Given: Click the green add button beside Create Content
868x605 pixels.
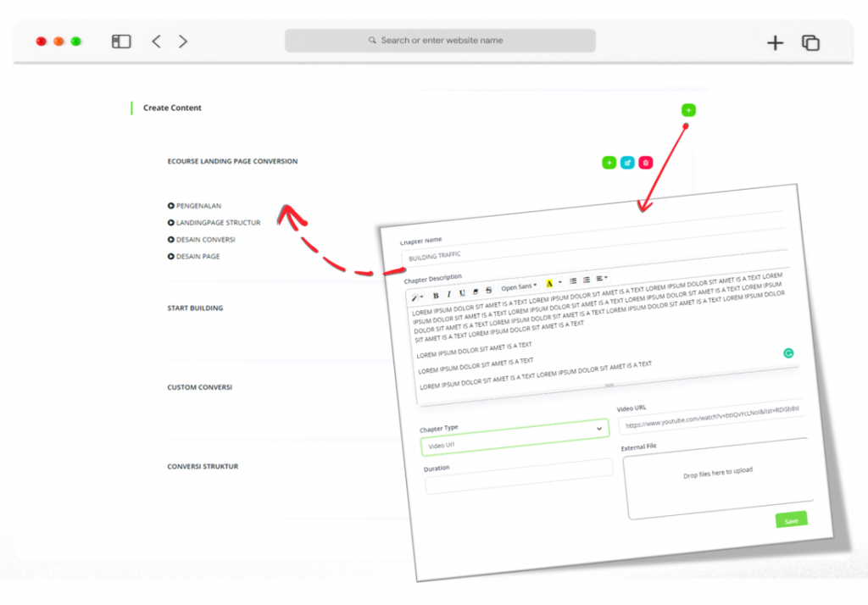Looking at the screenshot, I should (x=688, y=110).
